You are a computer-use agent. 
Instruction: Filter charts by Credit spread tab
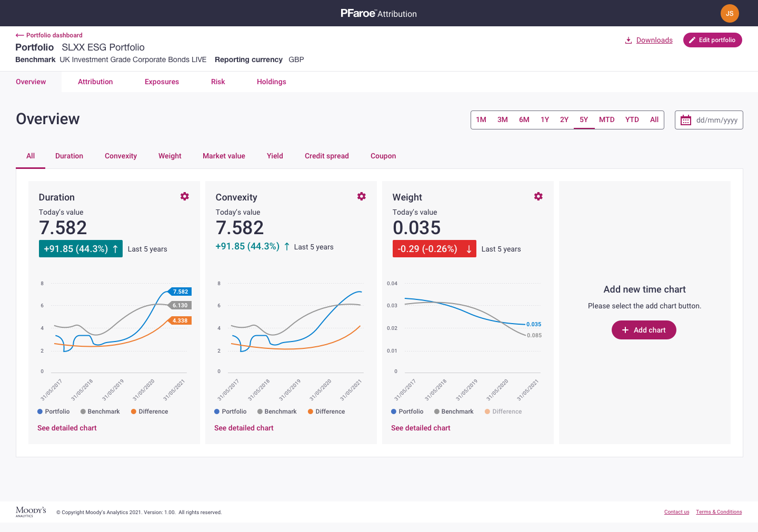[327, 156]
